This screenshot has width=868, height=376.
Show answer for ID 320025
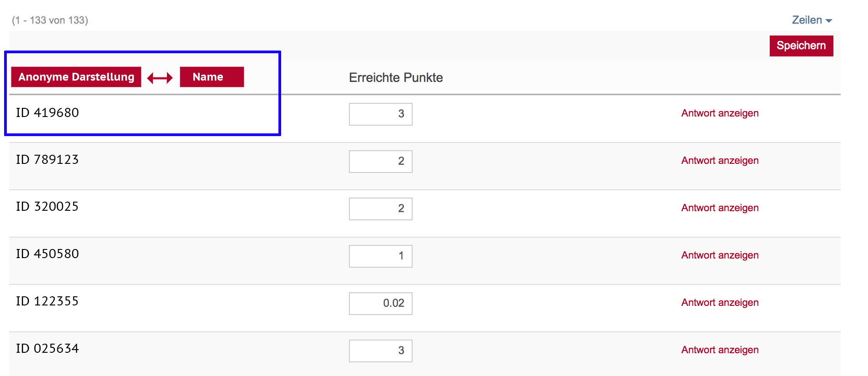point(720,208)
